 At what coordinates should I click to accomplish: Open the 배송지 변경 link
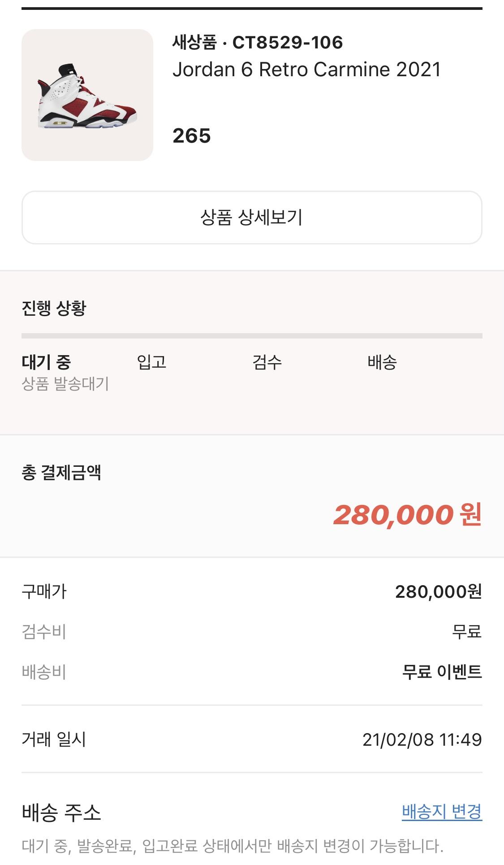click(x=442, y=811)
